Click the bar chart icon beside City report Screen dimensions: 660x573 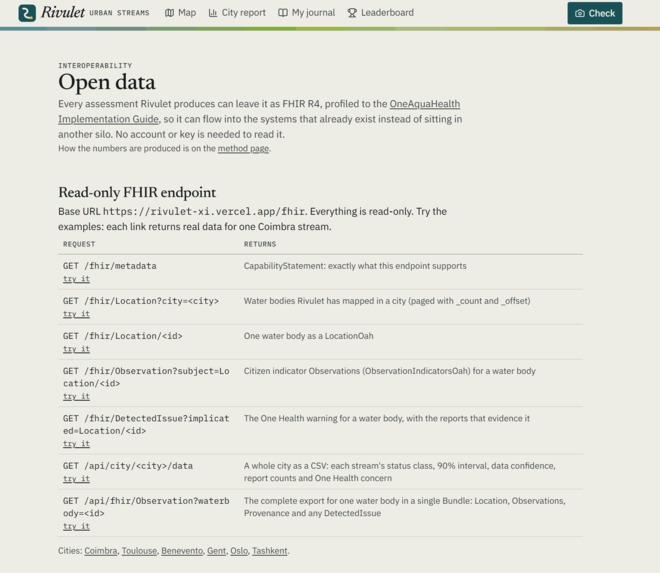coord(213,13)
